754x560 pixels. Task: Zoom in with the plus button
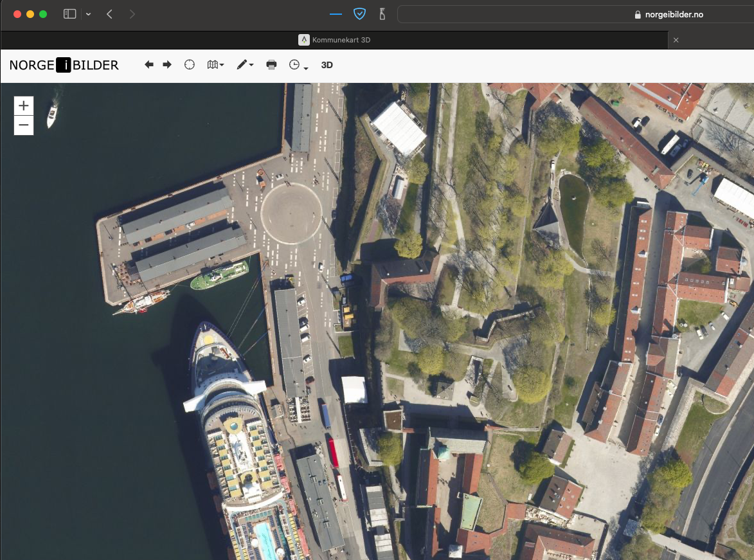coord(23,105)
